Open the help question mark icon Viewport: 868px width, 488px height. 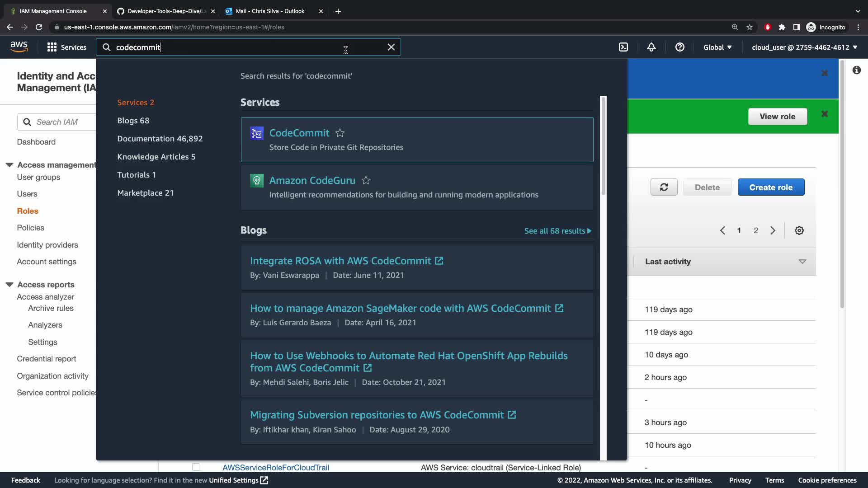tap(679, 47)
